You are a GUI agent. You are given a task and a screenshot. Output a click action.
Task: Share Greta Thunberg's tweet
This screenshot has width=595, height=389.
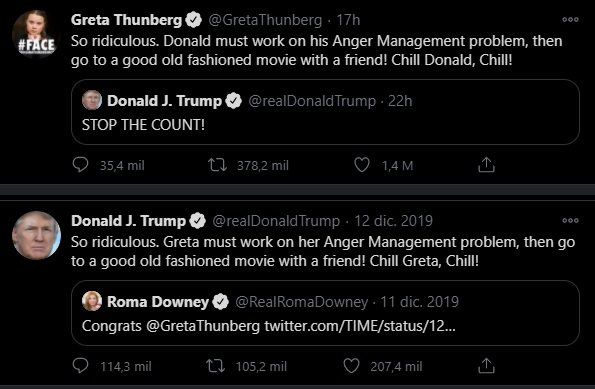tap(486, 165)
